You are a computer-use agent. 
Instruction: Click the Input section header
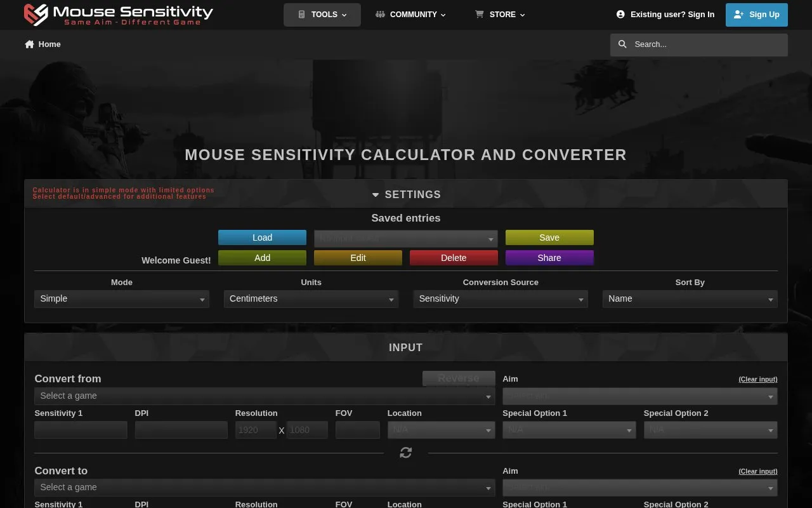point(406,347)
